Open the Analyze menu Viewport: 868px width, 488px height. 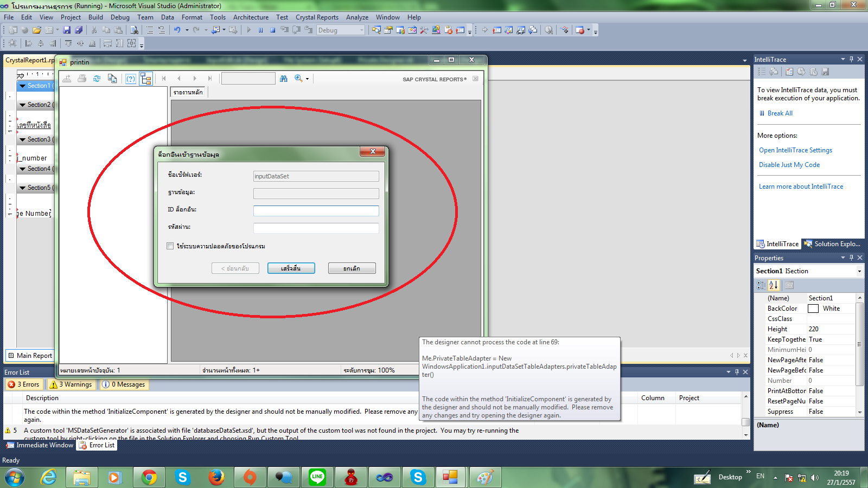pyautogui.click(x=357, y=17)
